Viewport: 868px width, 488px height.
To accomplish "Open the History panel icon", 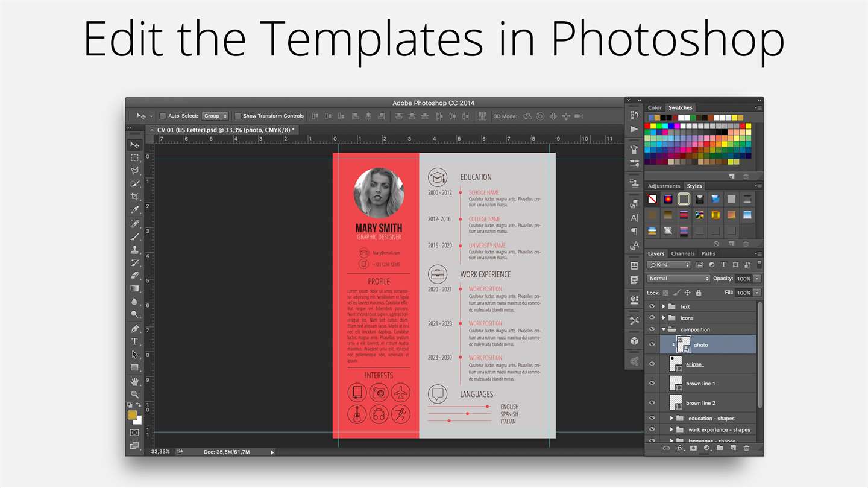I will [x=634, y=115].
